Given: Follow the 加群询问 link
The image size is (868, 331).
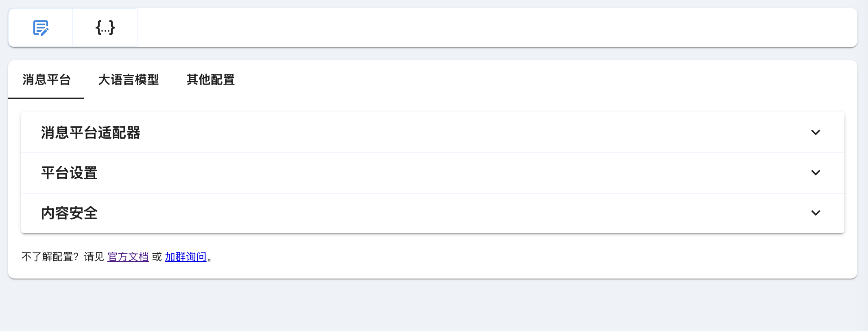Looking at the screenshot, I should [x=185, y=257].
